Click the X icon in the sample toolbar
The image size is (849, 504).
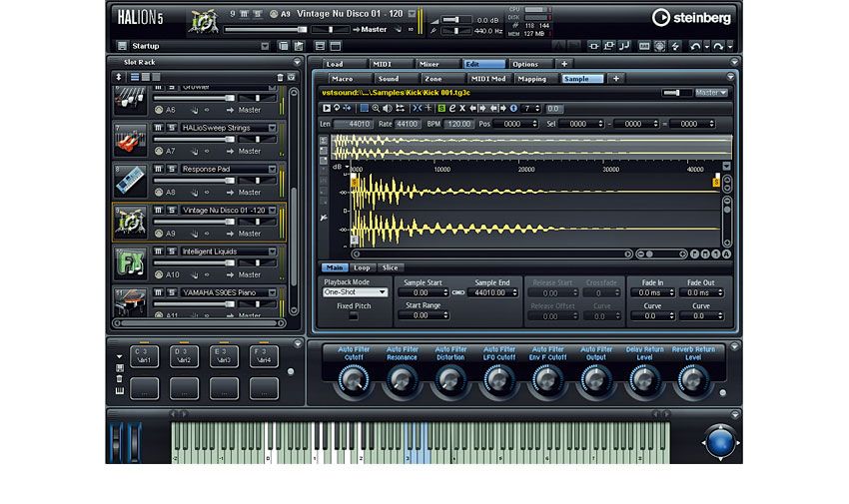pyautogui.click(x=462, y=109)
